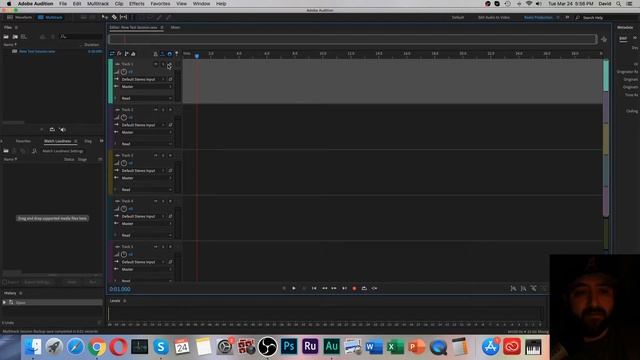Viewport: 640px width, 360px height.
Task: Open Track 1 Read automation dropdown
Action: pyautogui.click(x=146, y=98)
